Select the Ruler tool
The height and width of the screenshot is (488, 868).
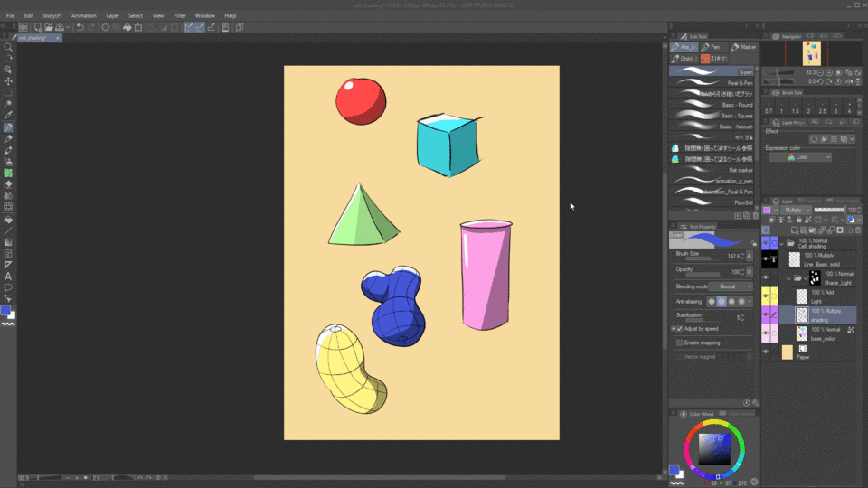pos(8,265)
